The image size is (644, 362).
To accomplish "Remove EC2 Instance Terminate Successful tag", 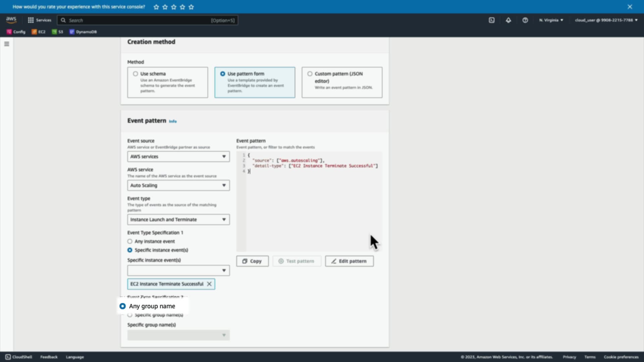I will (209, 284).
